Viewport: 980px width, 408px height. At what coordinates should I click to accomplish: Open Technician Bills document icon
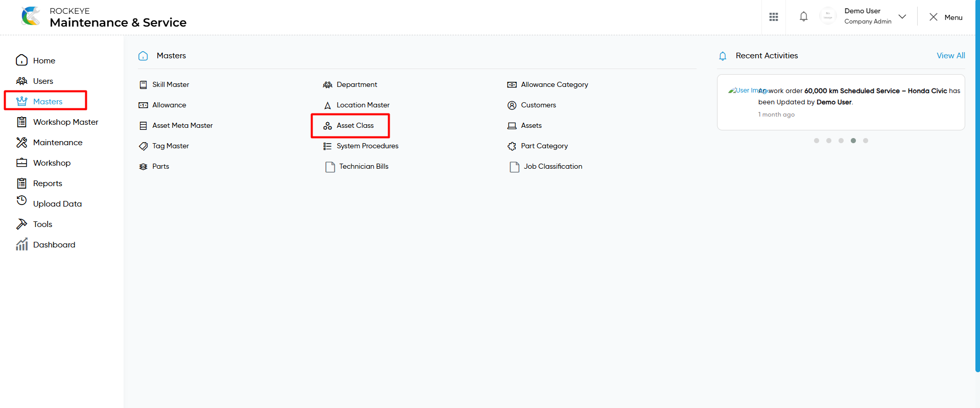click(x=330, y=167)
